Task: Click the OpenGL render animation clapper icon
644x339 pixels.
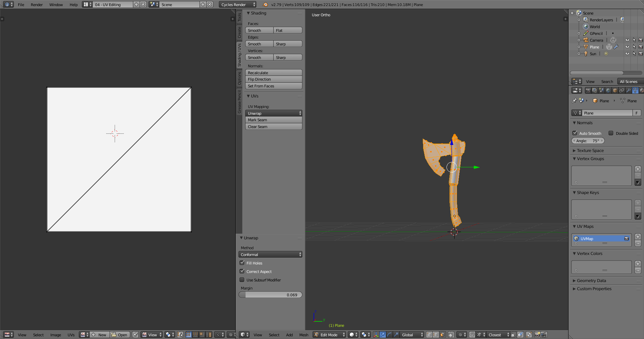Action: (x=544, y=335)
